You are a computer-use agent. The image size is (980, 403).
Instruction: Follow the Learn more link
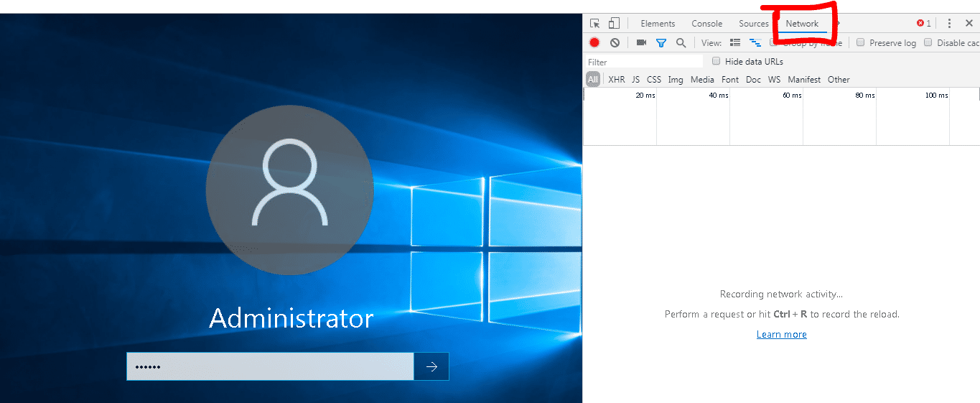781,335
